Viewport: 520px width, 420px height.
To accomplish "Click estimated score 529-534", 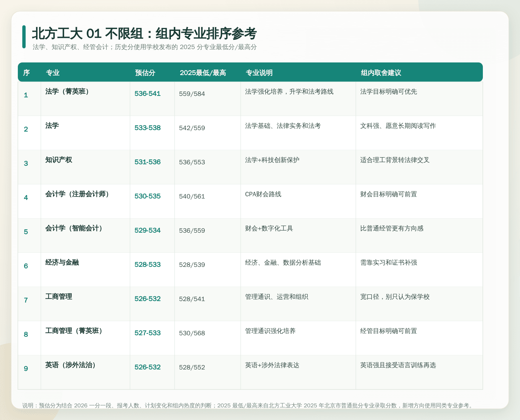I will (147, 230).
